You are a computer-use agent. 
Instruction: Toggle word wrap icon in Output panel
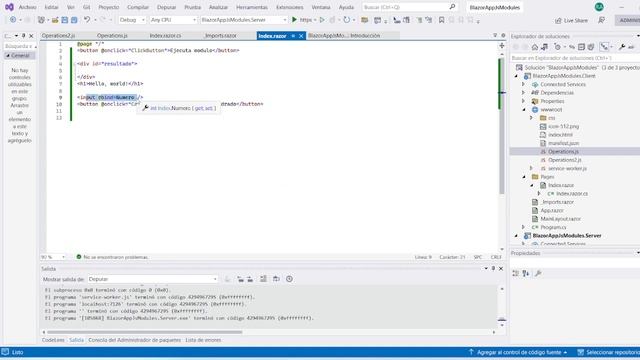[x=276, y=279]
